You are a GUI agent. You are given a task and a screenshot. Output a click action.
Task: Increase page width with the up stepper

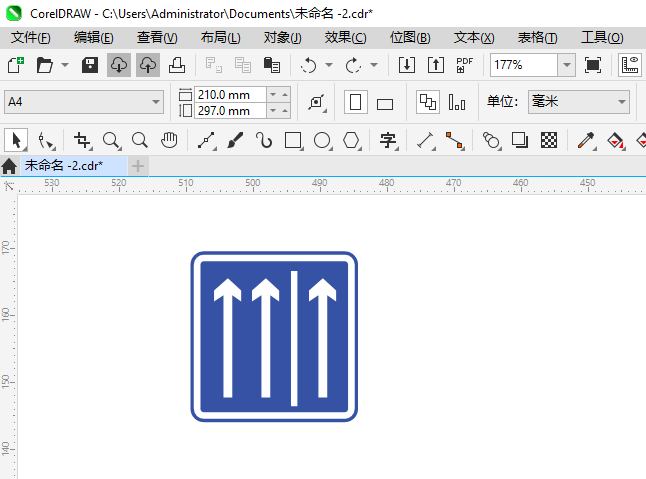285,95
